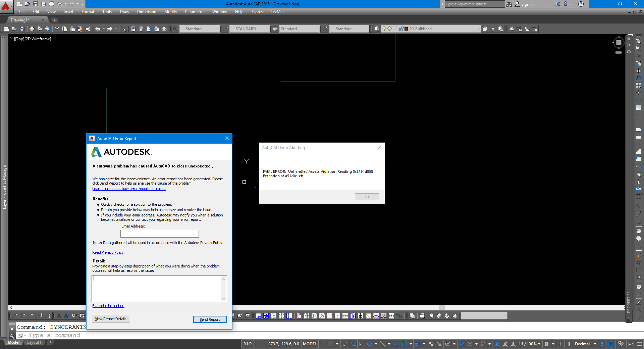Click the Email Address input field
The image size is (644, 349).
[x=160, y=234]
